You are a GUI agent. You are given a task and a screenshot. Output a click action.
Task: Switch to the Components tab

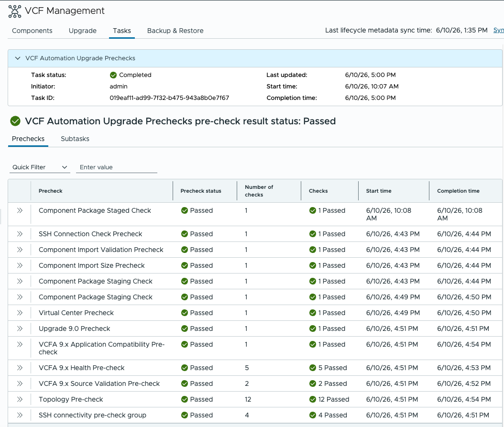pyautogui.click(x=32, y=31)
